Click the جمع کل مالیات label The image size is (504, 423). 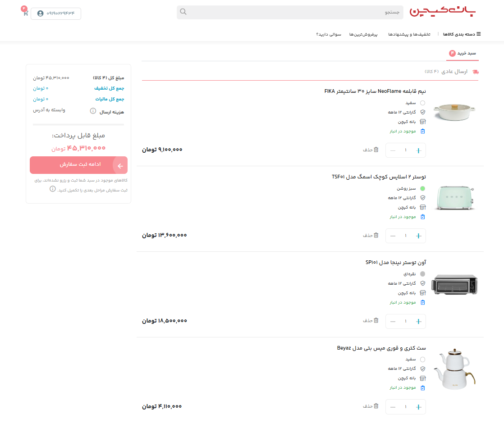click(110, 99)
